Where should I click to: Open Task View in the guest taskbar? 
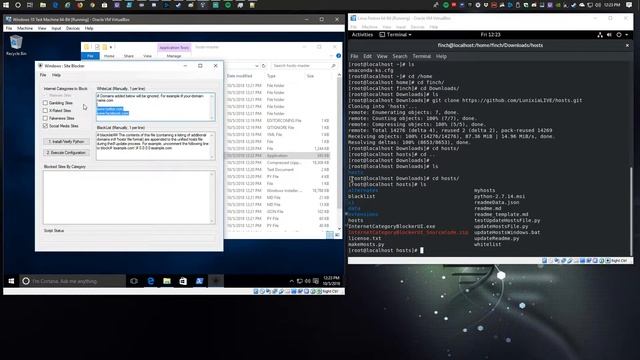click(134, 281)
